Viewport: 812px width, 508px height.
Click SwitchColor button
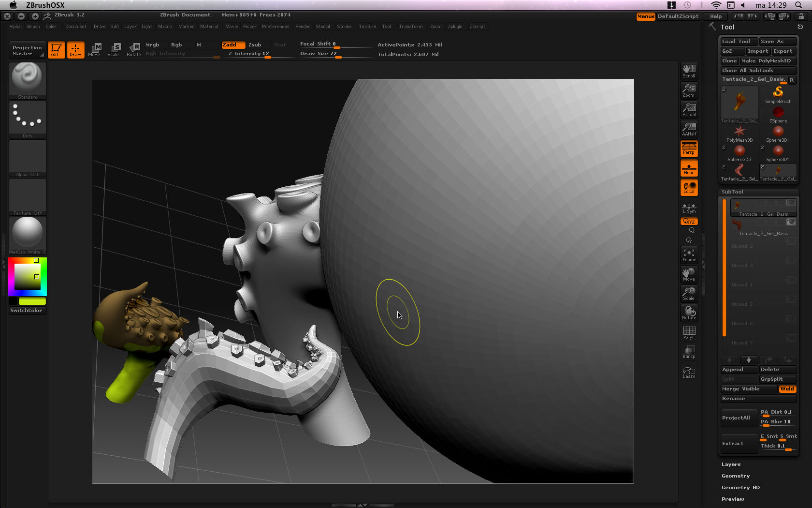pyautogui.click(x=27, y=311)
